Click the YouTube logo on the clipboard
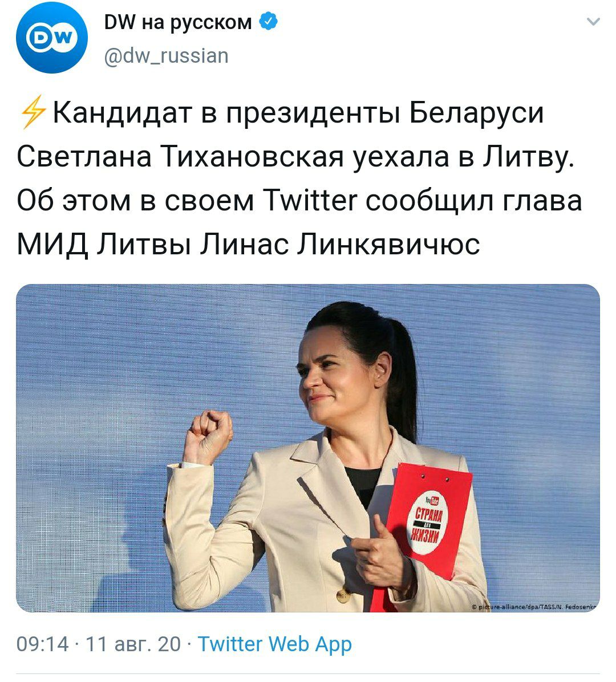The width and height of the screenshot is (616, 682). coord(432,501)
